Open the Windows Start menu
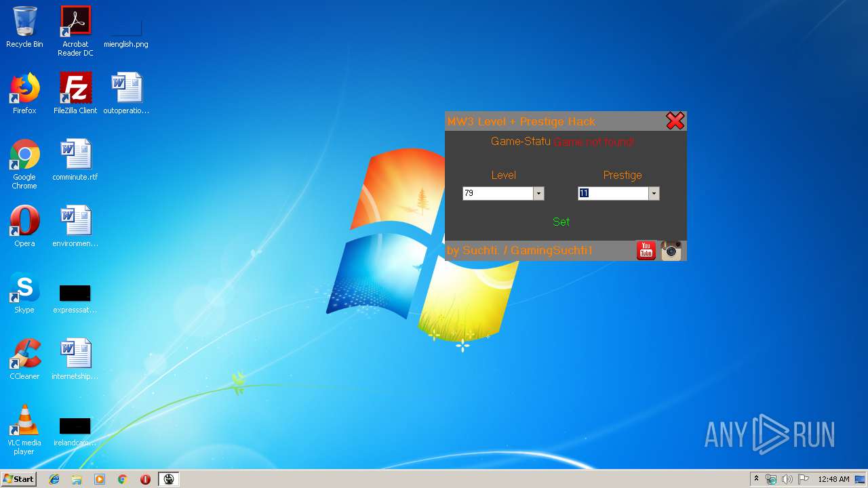 (18, 479)
